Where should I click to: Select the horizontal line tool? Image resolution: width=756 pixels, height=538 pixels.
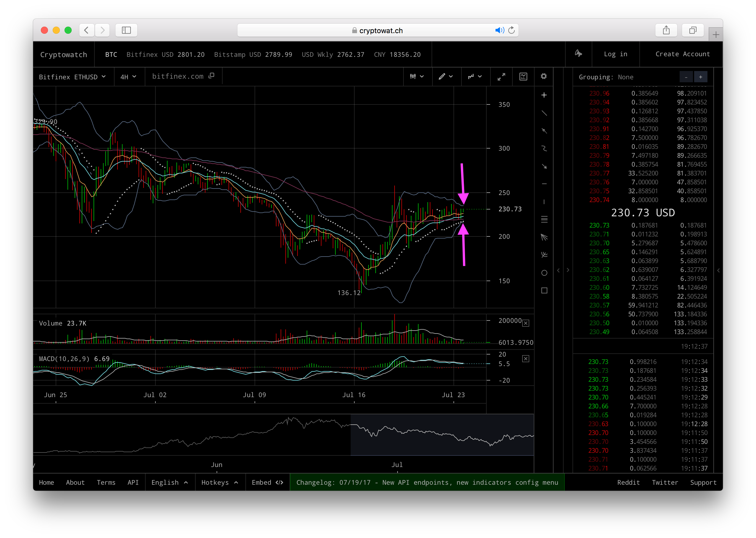click(544, 184)
